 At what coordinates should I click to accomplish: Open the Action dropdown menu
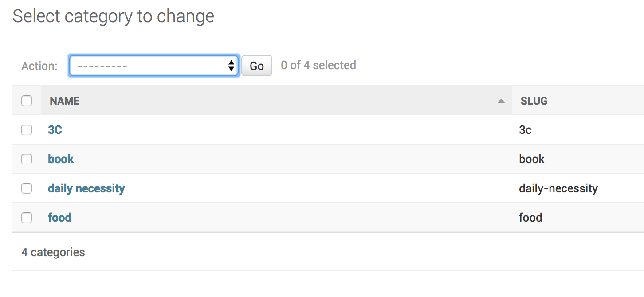(154, 66)
